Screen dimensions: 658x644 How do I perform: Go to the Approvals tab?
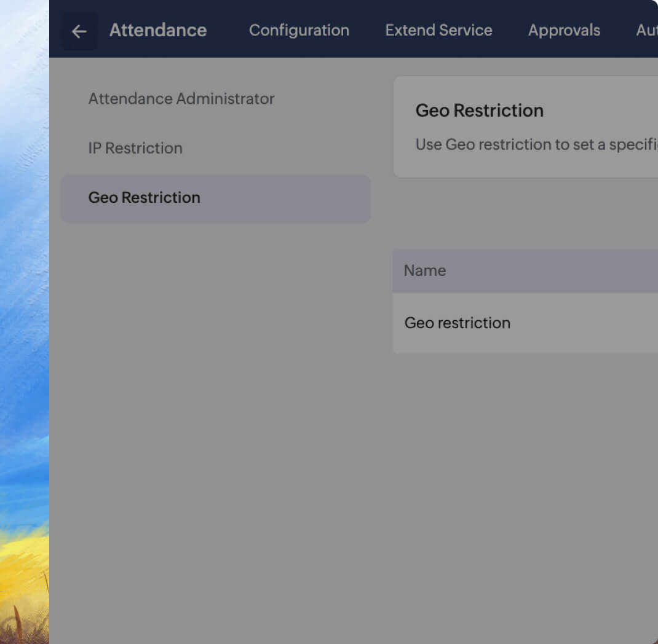click(x=564, y=30)
